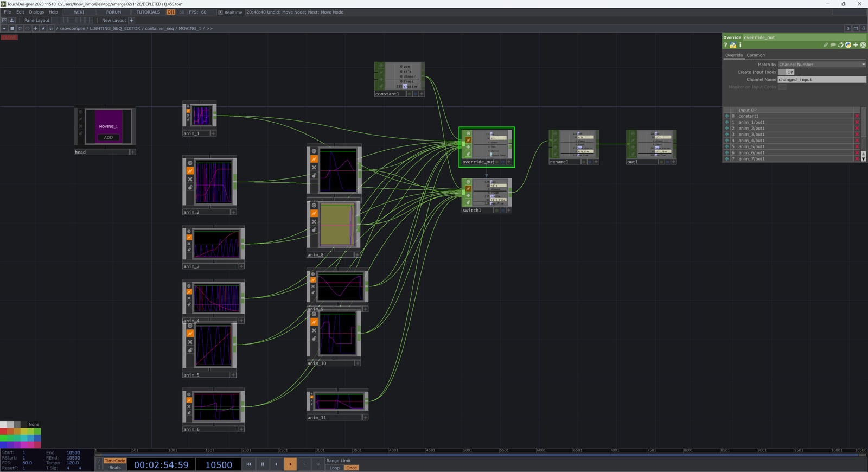The image size is (868, 472).
Task: Play the timeline forward
Action: point(290,464)
